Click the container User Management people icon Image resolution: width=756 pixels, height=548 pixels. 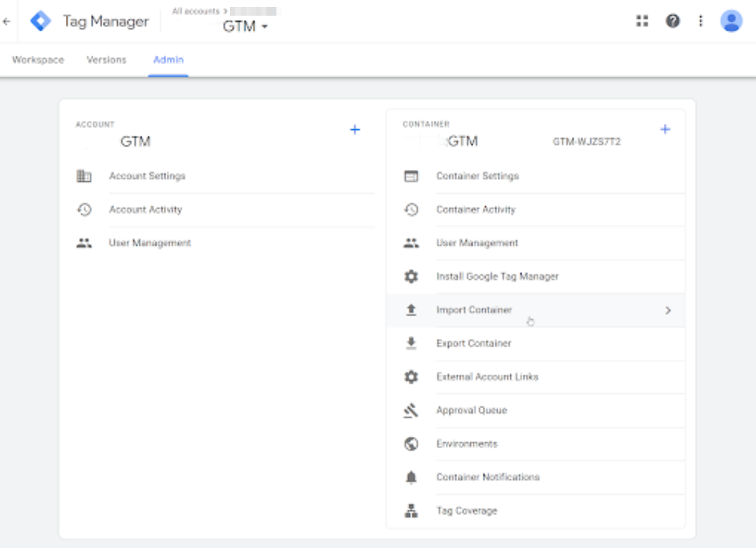411,243
